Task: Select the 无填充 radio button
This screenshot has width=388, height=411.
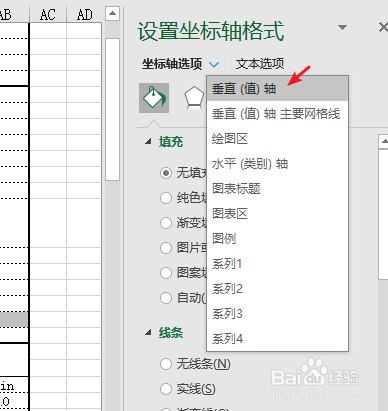Action: tap(166, 173)
